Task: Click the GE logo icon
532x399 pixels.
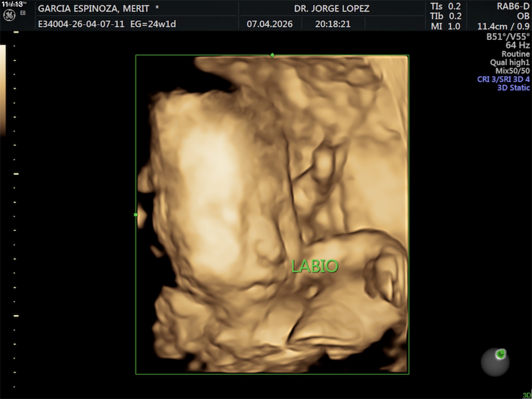Action: [x=9, y=15]
